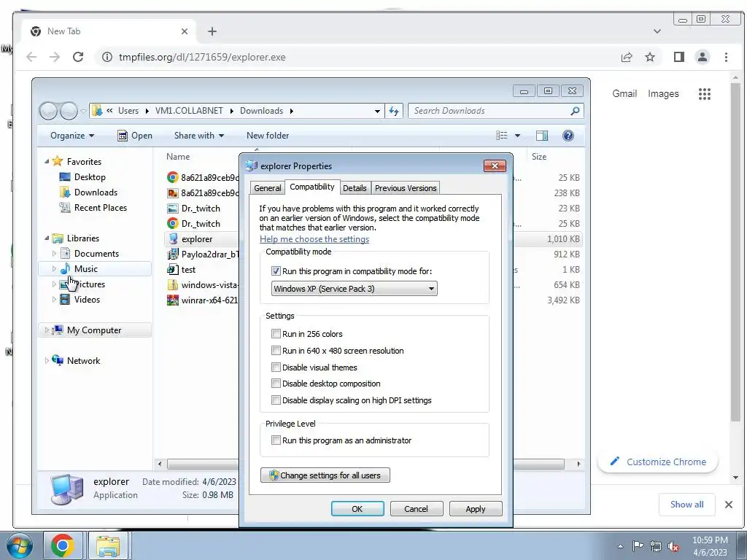Open Windows Explorer taskbar icon
747x560 pixels.
tap(108, 545)
